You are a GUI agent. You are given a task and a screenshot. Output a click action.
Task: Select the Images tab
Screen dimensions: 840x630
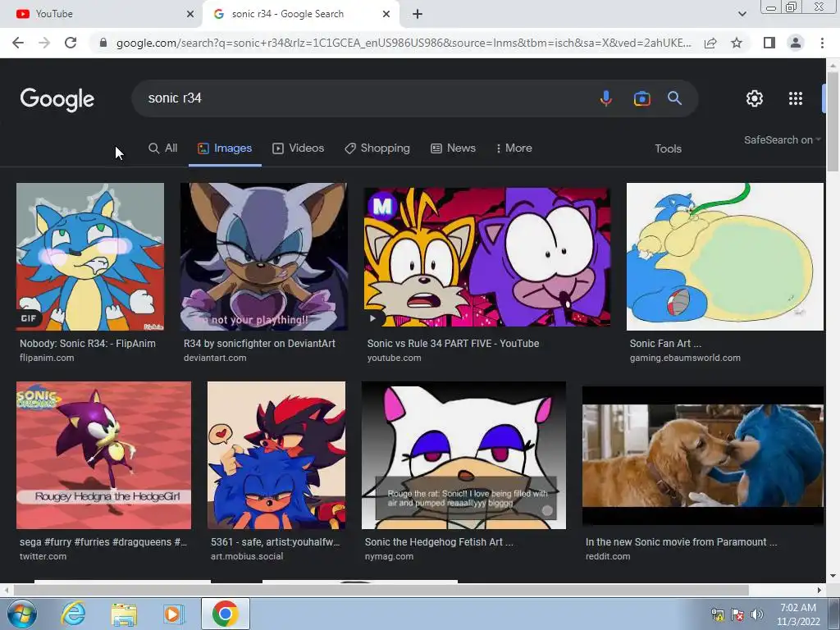225,148
